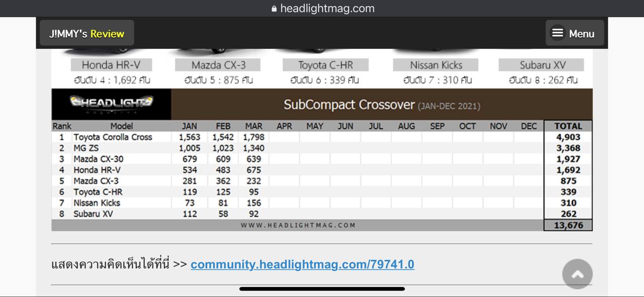The width and height of the screenshot is (644, 297).
Task: Click Subaru XV FEB value 58
Action: (223, 214)
